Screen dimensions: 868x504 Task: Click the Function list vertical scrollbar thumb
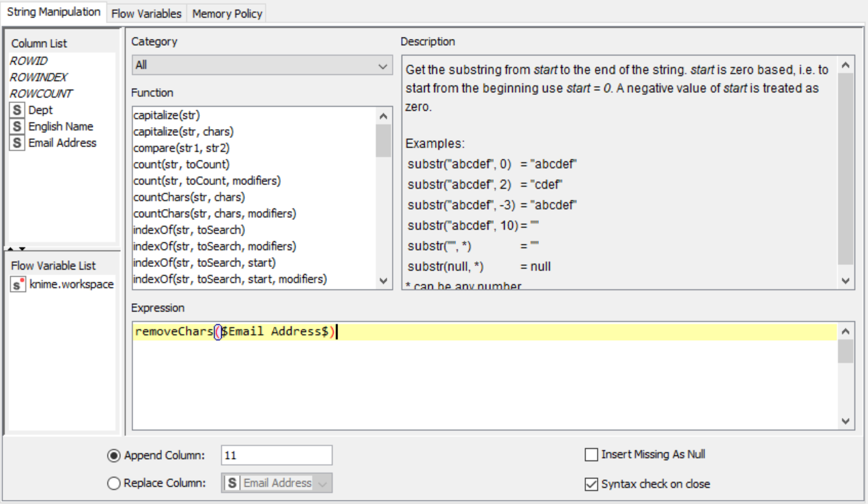(383, 140)
